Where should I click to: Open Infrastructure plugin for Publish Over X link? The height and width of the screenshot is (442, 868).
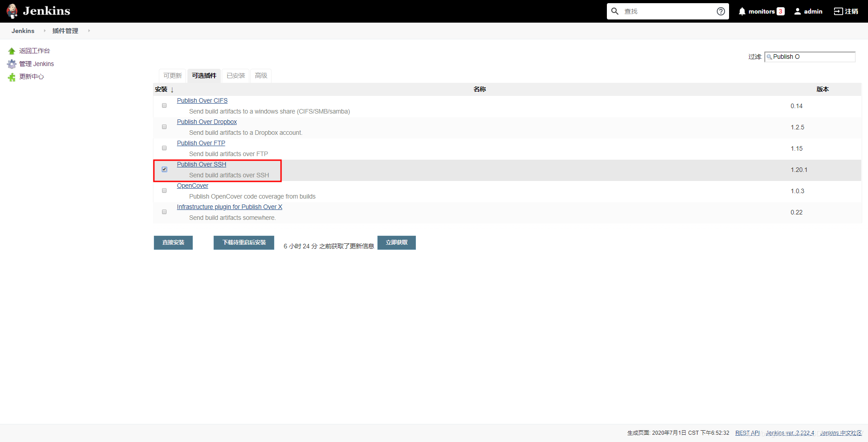[x=229, y=207]
